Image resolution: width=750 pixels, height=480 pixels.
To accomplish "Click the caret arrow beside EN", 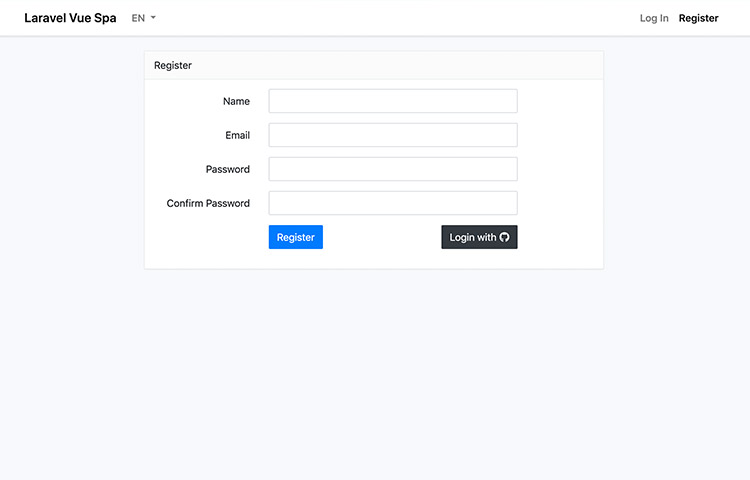I will click(x=153, y=18).
